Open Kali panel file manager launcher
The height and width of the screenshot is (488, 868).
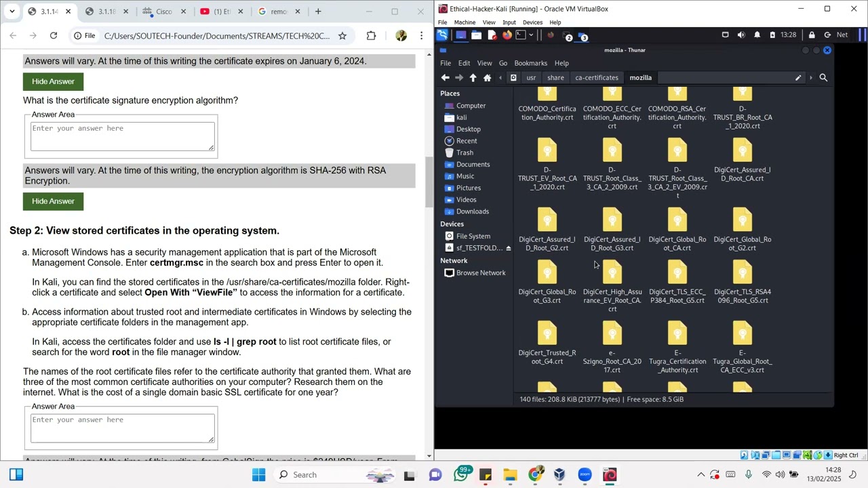pyautogui.click(x=477, y=35)
